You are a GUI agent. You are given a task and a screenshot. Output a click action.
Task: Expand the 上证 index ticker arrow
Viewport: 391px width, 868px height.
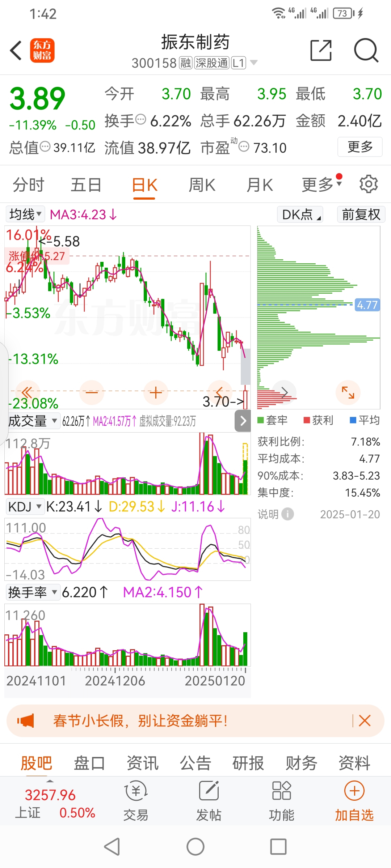(50, 782)
